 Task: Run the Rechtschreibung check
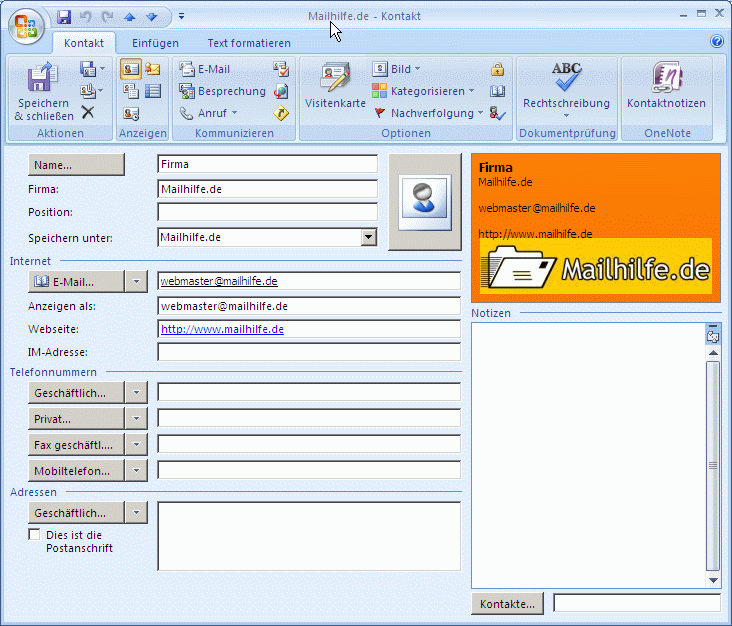[x=566, y=89]
